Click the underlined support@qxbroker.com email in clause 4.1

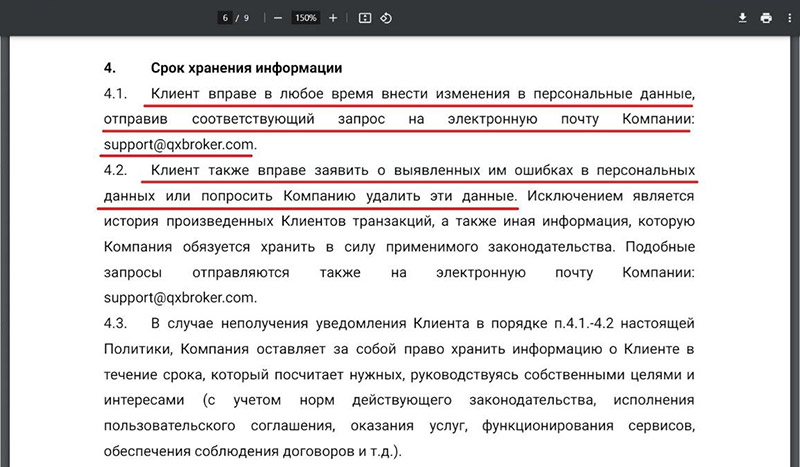coord(179,145)
